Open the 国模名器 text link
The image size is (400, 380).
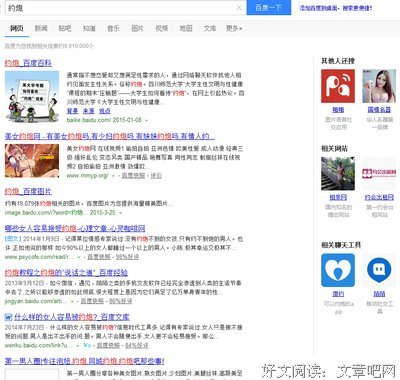point(379,110)
